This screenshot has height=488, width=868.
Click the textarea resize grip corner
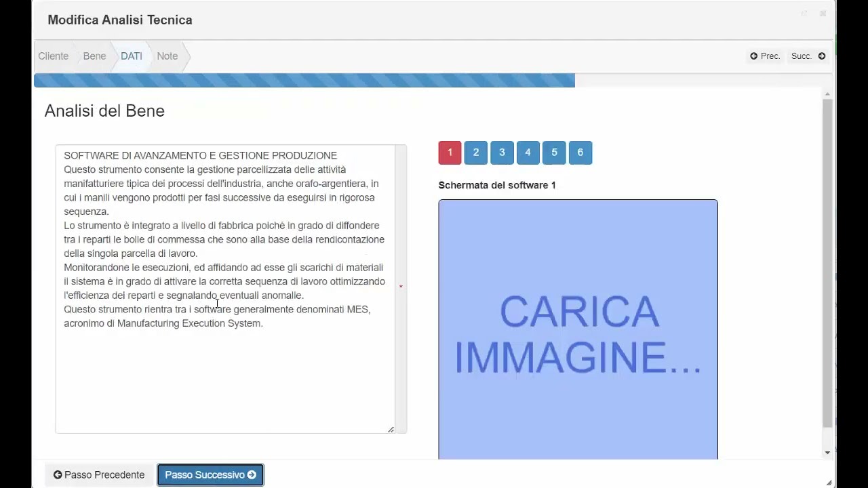point(391,429)
